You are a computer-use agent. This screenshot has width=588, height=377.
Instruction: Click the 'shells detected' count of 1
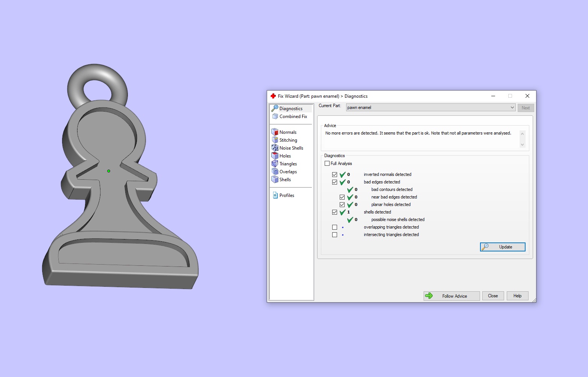pos(348,212)
